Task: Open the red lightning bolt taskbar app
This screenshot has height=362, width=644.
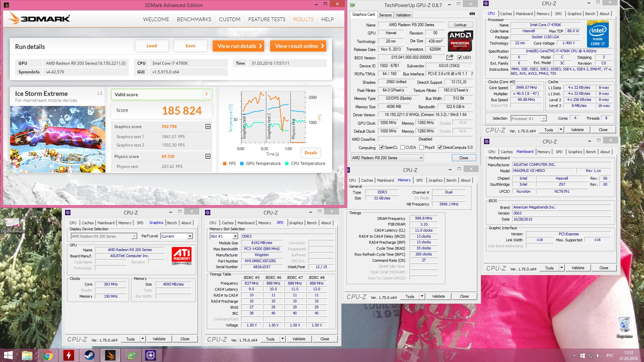Action: 68,355
